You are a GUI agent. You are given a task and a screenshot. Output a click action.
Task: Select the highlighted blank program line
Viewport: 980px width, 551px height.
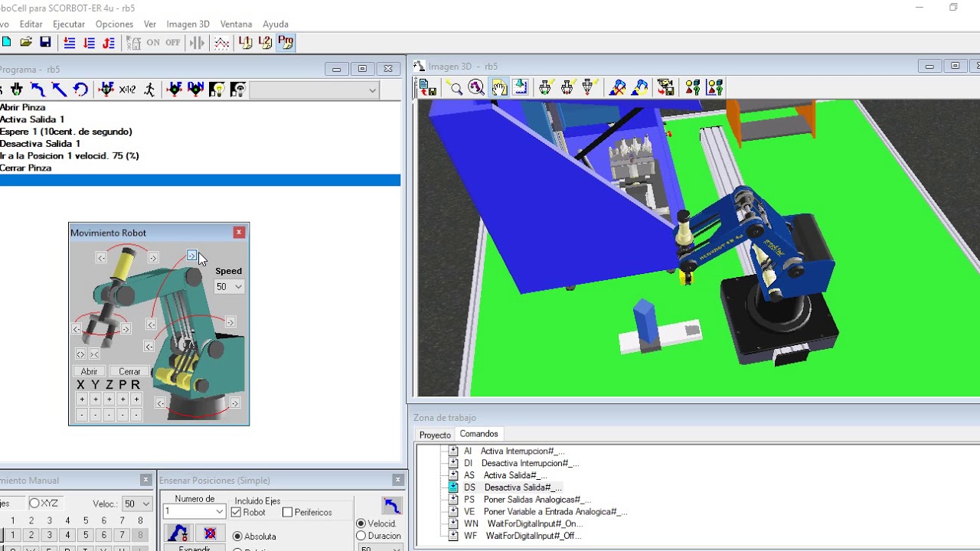point(200,180)
